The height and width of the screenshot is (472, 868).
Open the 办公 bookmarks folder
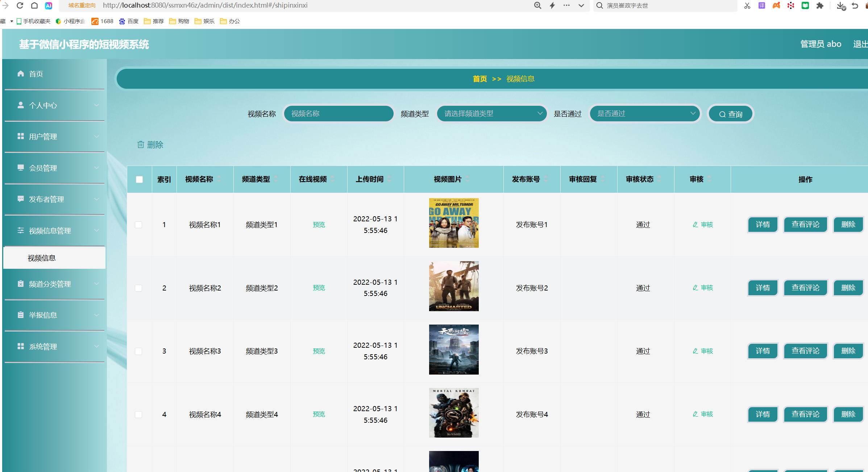coord(230,21)
